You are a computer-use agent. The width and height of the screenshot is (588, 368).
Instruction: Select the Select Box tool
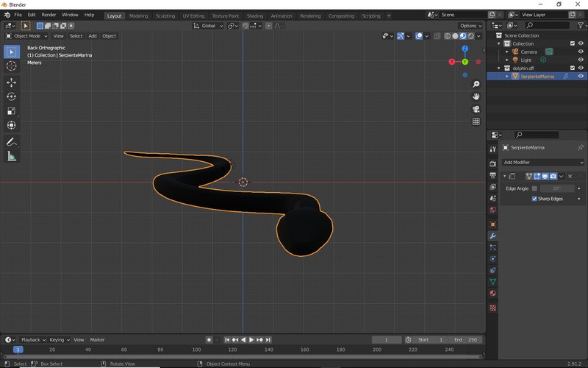12,52
